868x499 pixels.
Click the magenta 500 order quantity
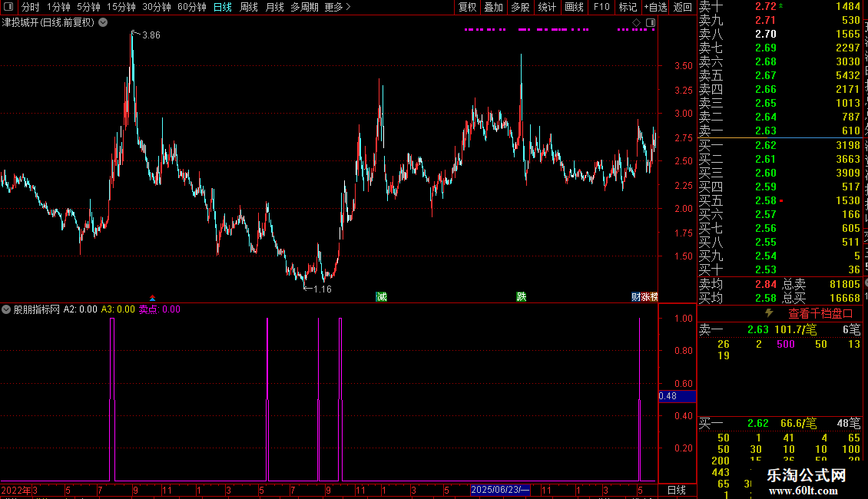pyautogui.click(x=786, y=344)
